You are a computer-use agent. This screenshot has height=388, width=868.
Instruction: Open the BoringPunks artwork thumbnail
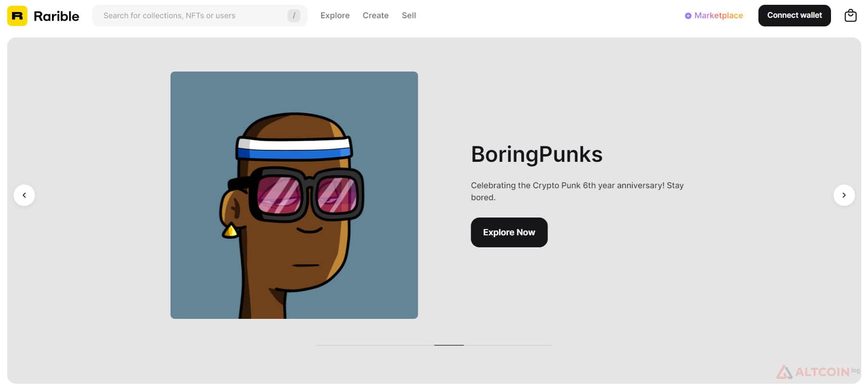[294, 195]
